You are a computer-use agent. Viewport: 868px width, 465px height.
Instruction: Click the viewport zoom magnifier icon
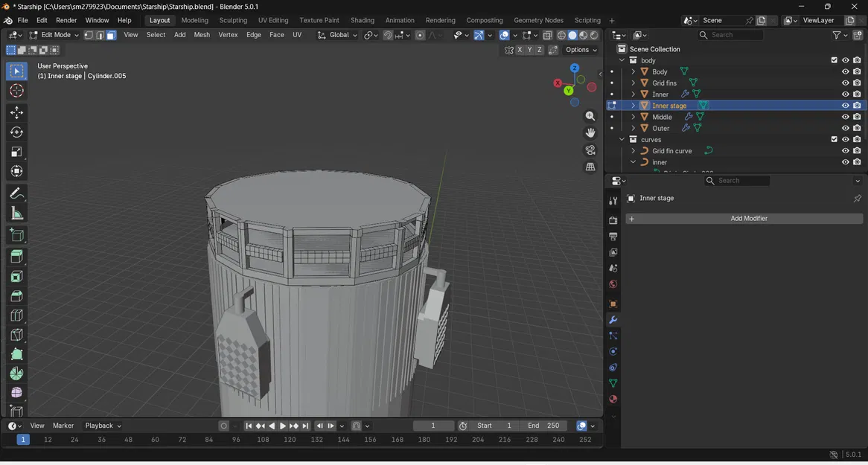[x=590, y=116]
